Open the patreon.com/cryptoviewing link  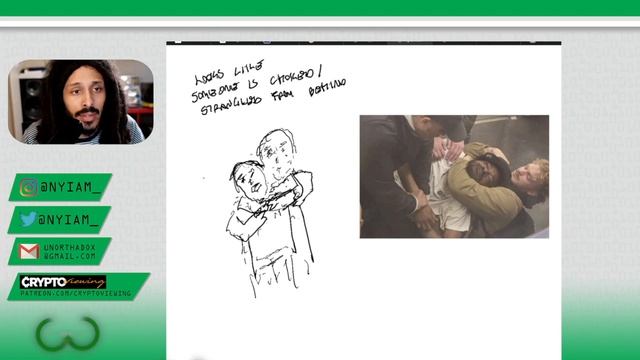(76, 293)
